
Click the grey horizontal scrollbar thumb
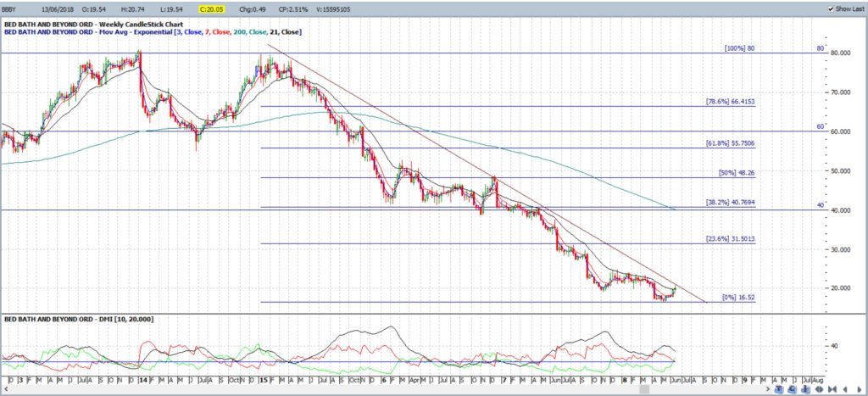click(644, 389)
